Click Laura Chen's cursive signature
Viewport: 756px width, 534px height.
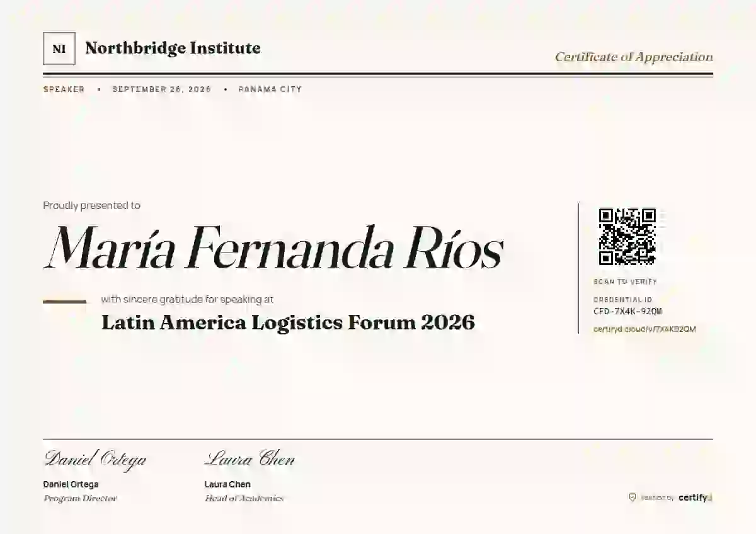click(249, 459)
